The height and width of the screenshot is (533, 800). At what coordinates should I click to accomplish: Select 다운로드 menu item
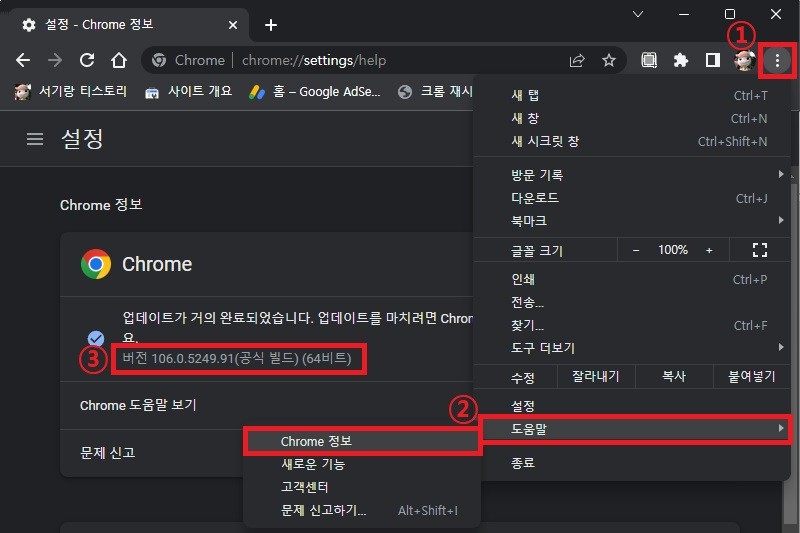(x=632, y=198)
